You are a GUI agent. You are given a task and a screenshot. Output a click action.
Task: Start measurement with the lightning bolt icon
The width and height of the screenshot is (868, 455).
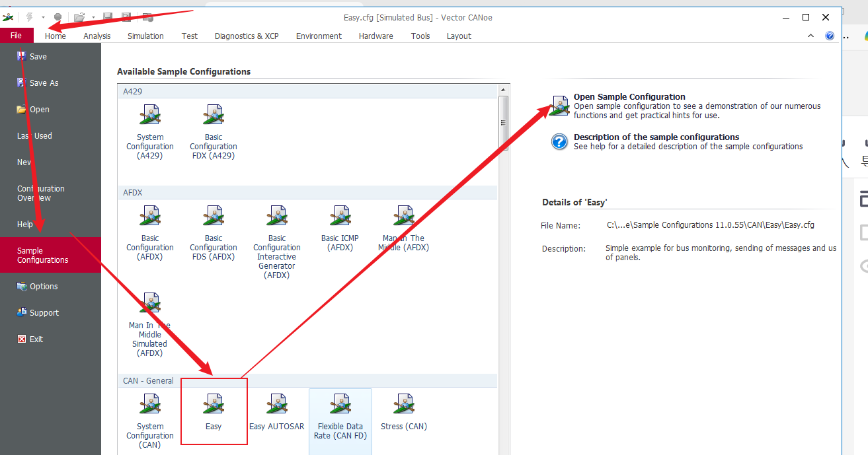click(30, 17)
